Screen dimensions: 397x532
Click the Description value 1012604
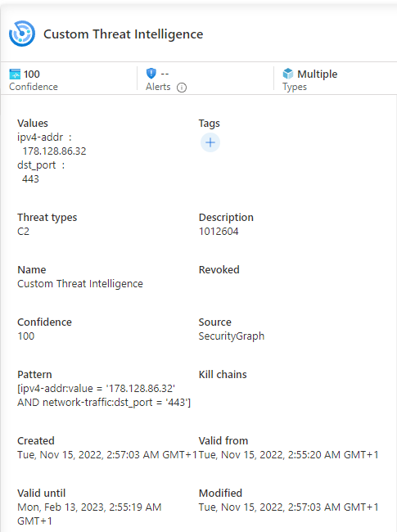[219, 232]
